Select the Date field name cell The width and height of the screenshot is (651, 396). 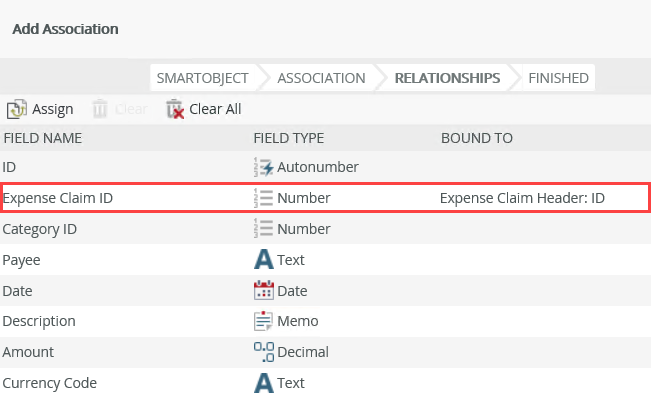[x=17, y=291]
